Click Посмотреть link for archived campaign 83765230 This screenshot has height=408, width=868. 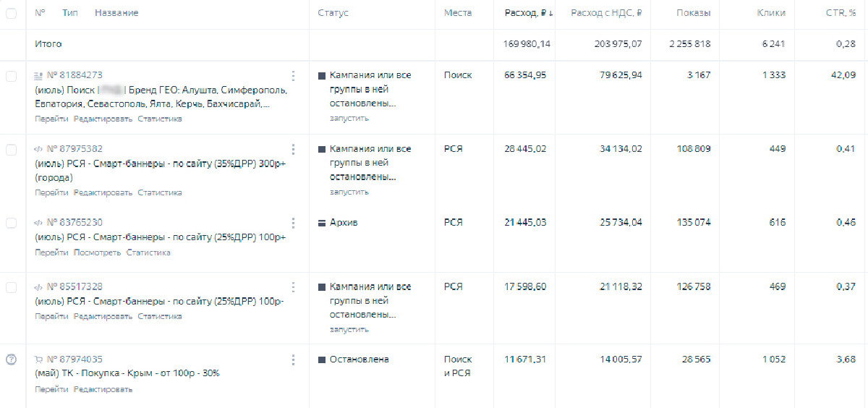click(98, 252)
